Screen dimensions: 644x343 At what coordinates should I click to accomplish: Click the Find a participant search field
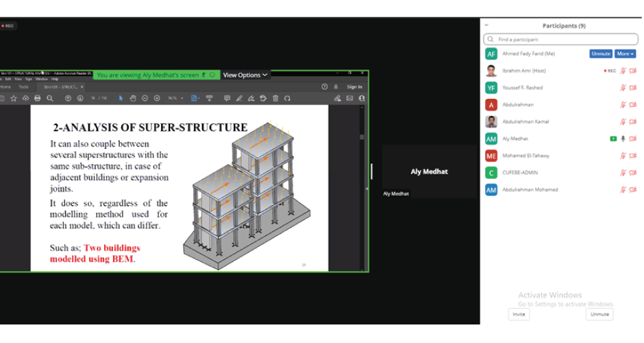[x=562, y=40]
